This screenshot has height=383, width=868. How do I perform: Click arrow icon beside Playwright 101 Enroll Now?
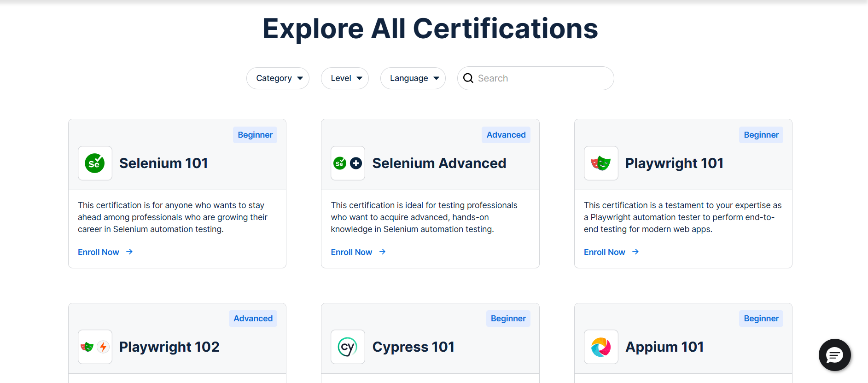coord(635,252)
